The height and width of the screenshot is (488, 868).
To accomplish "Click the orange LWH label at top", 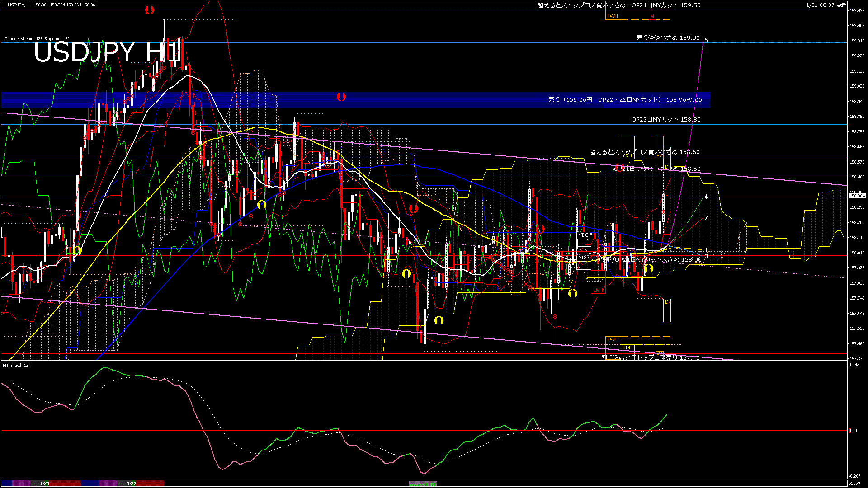I will point(613,16).
